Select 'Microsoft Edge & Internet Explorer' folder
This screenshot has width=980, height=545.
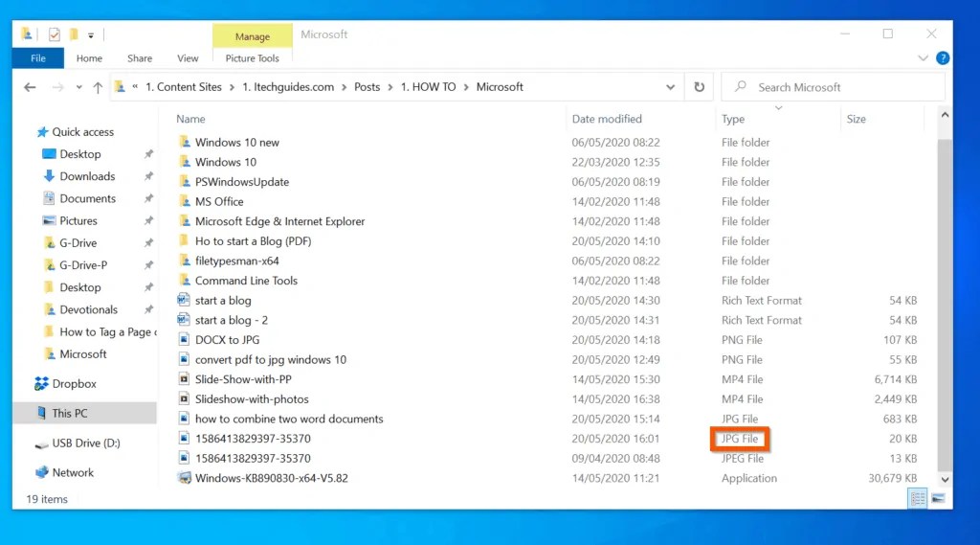(279, 221)
